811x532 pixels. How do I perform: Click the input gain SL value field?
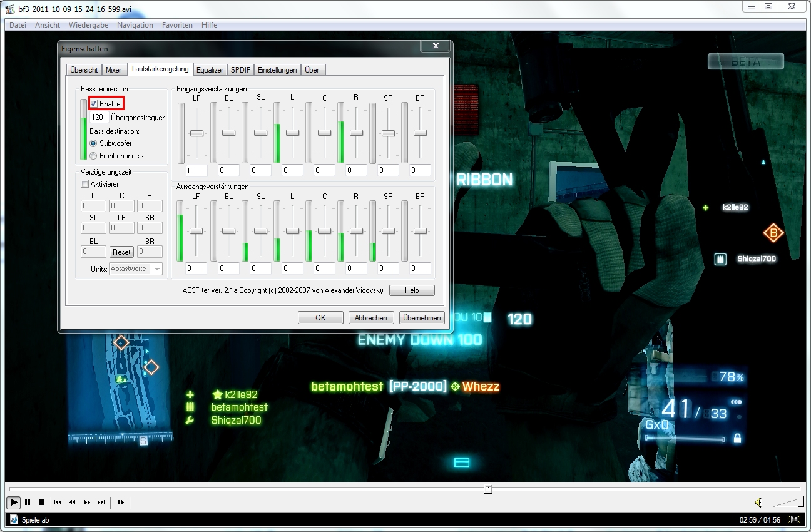coord(260,170)
